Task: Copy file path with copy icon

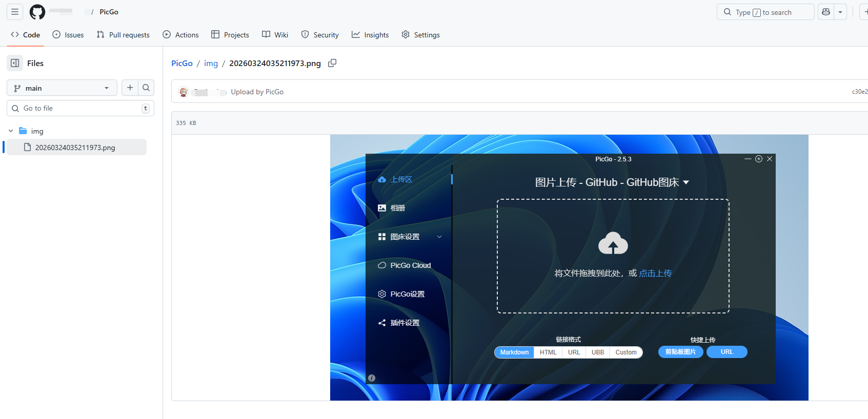Action: point(332,63)
